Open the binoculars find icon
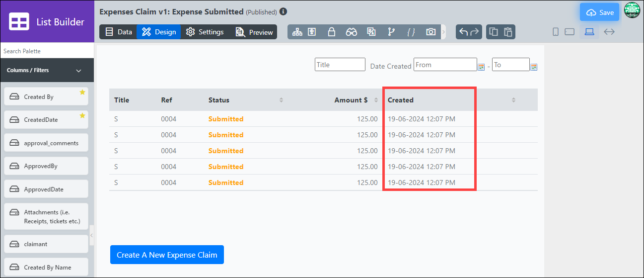 coord(352,32)
